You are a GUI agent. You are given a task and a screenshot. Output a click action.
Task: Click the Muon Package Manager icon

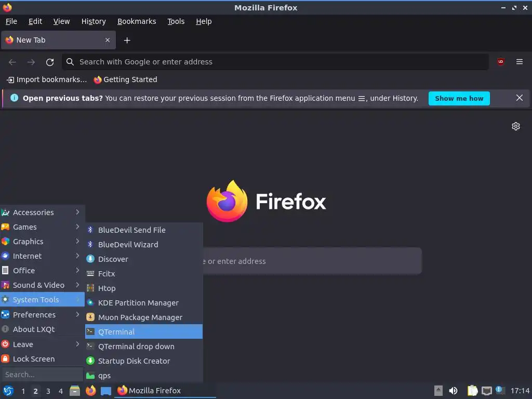[x=90, y=317]
